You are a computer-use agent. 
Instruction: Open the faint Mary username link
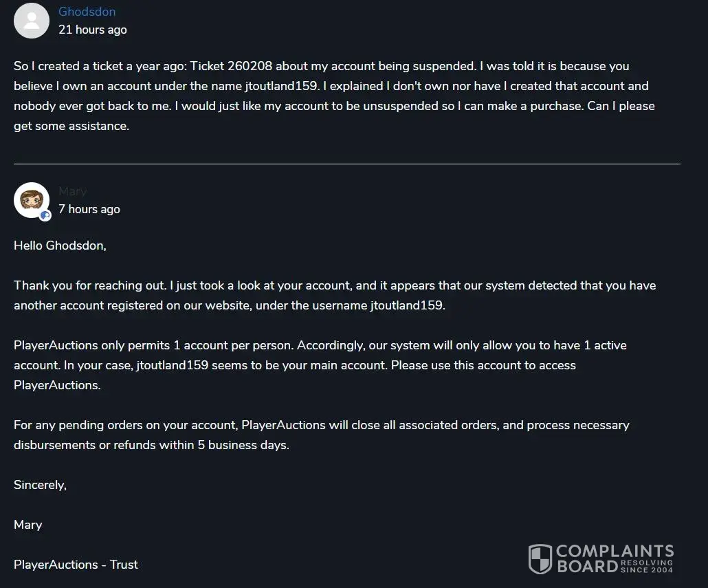pos(72,191)
